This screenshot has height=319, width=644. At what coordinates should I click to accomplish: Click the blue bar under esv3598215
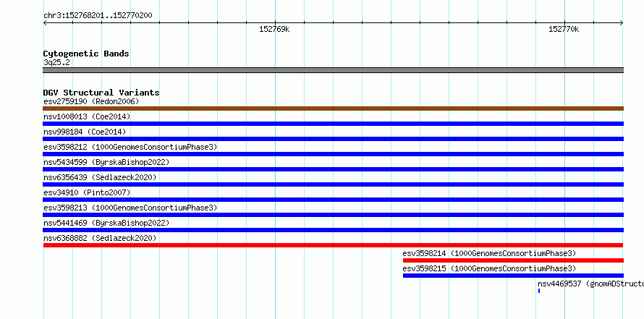(513, 276)
